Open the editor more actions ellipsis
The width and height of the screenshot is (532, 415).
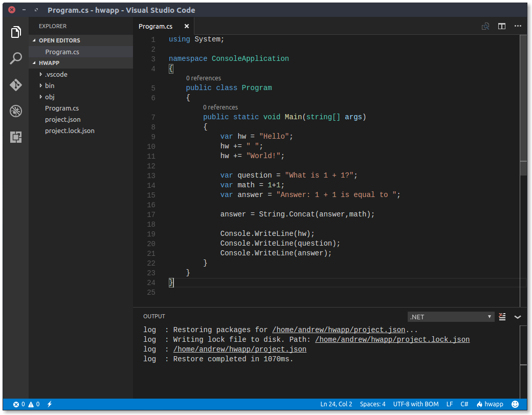[x=518, y=26]
